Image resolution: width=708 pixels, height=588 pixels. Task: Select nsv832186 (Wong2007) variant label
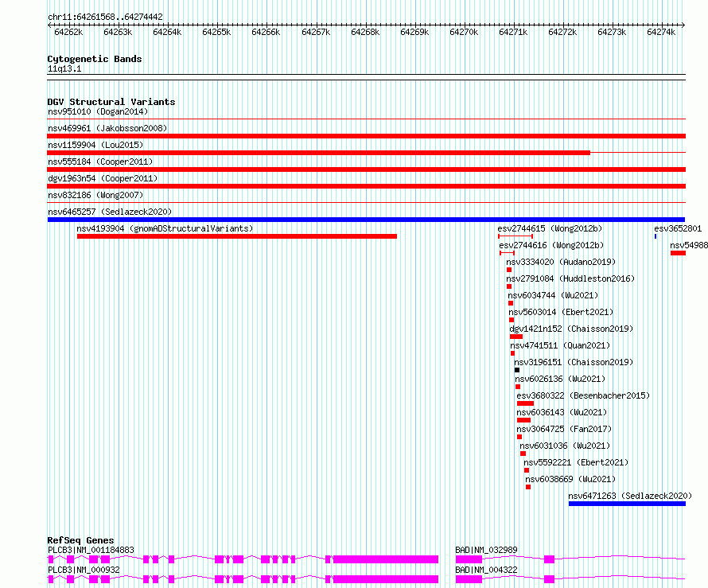pos(95,195)
